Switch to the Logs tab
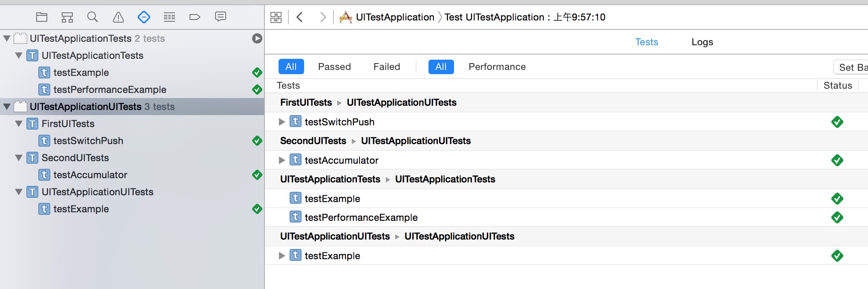This screenshot has height=289, width=868. tap(702, 42)
